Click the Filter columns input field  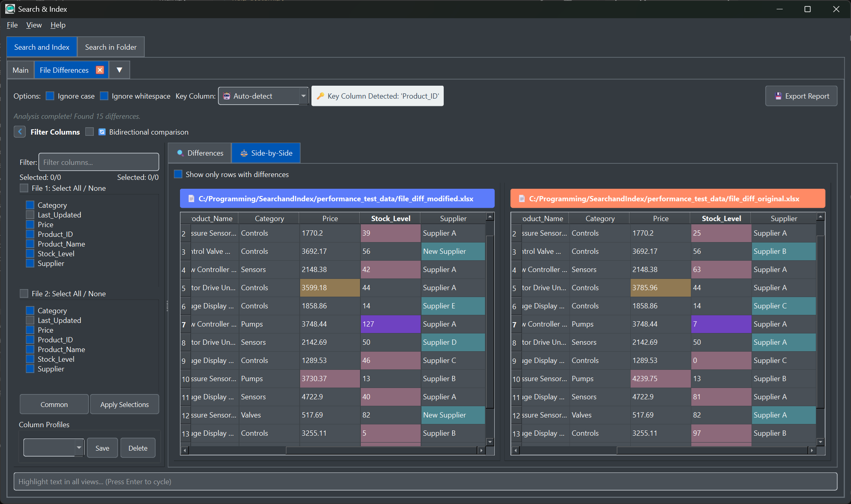[x=99, y=162]
